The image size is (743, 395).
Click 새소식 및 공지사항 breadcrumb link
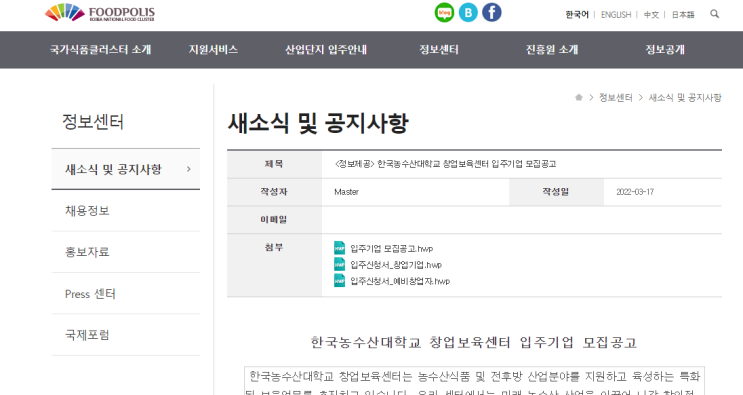685,98
